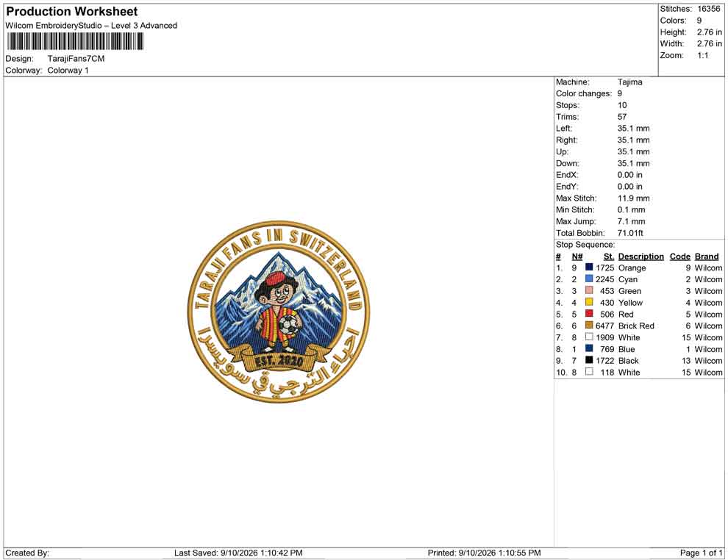
Task: Click the Wilcom EmbroideryStudio subtitle text
Action: click(x=91, y=26)
